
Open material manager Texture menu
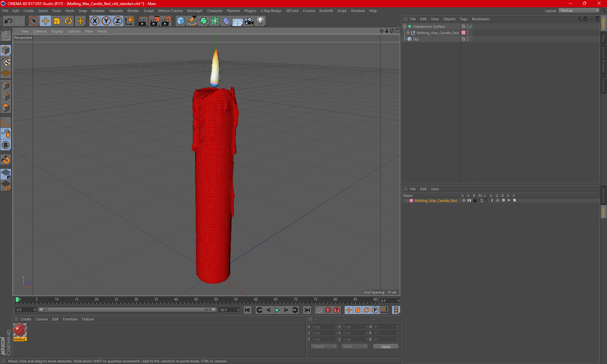tap(88, 319)
